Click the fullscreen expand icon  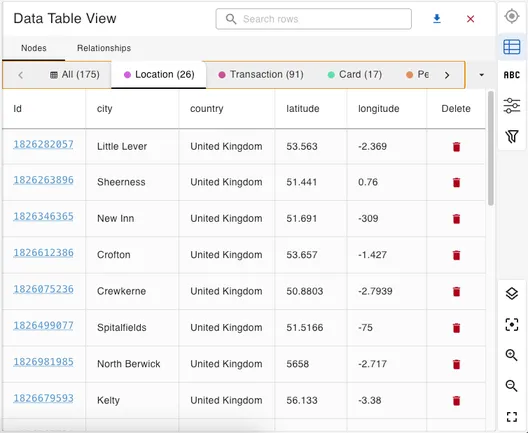(x=512, y=417)
